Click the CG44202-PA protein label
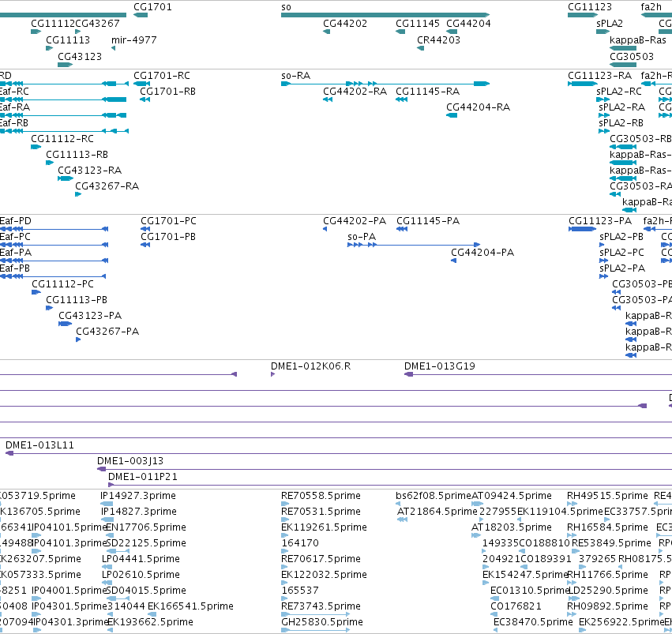Viewport: 672px width, 634px height. click(355, 222)
